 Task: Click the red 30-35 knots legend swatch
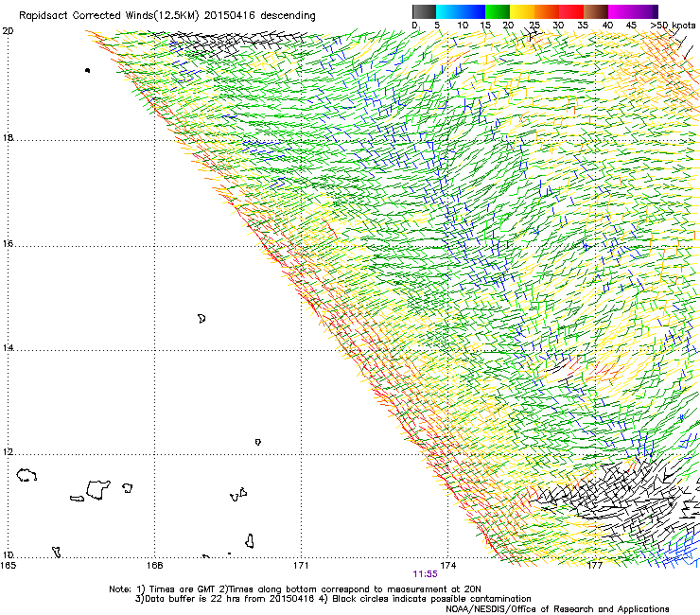[x=571, y=11]
